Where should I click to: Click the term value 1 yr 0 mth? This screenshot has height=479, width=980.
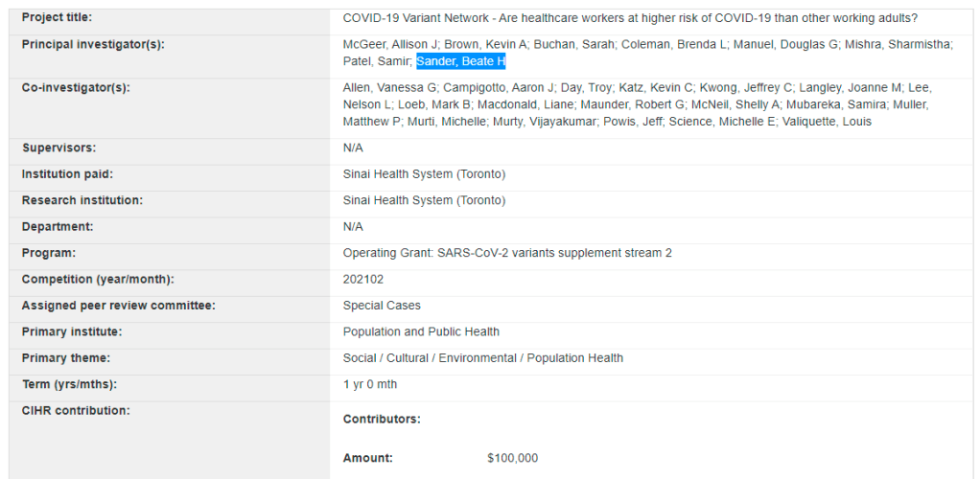tap(369, 384)
